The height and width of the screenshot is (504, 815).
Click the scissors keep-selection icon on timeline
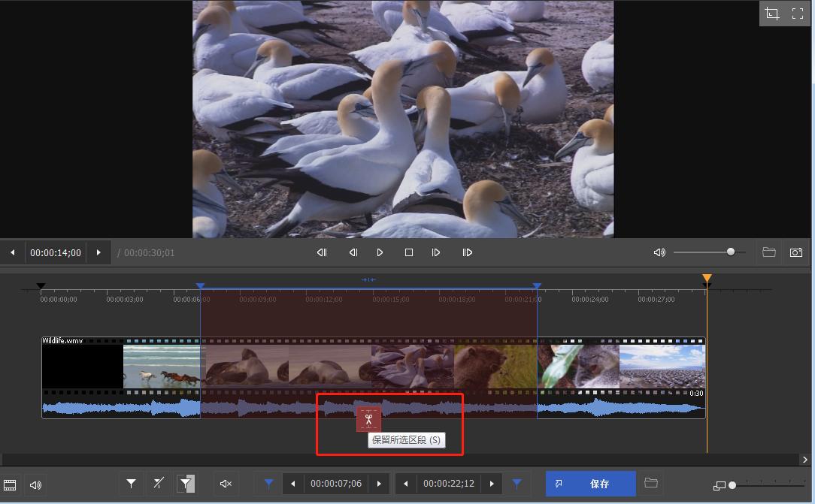pos(368,419)
